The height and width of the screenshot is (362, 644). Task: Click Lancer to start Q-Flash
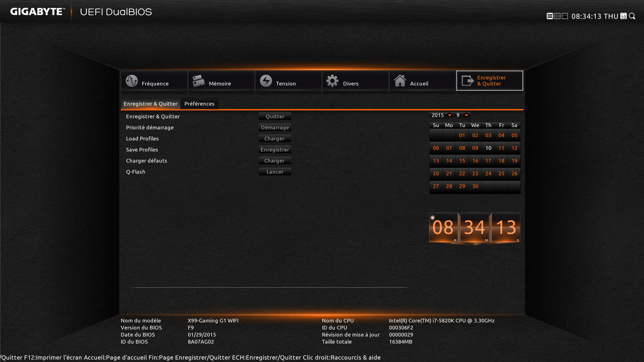(275, 172)
